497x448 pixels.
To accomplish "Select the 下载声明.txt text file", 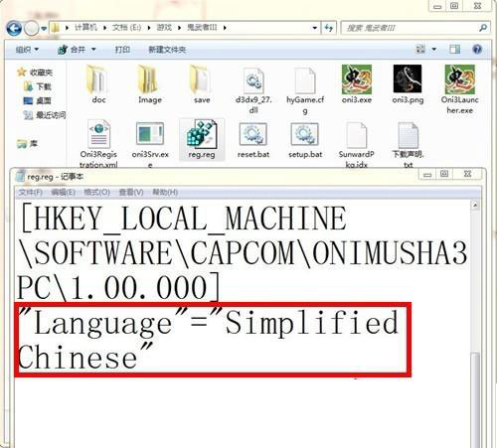I will coord(408,144).
